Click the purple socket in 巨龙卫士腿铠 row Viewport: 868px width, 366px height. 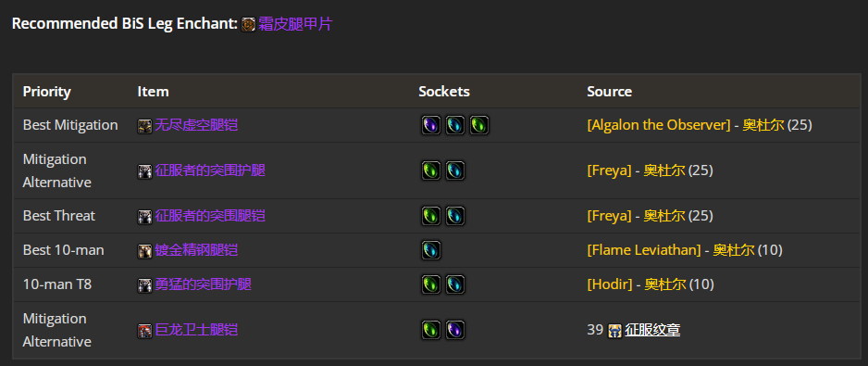coord(455,330)
